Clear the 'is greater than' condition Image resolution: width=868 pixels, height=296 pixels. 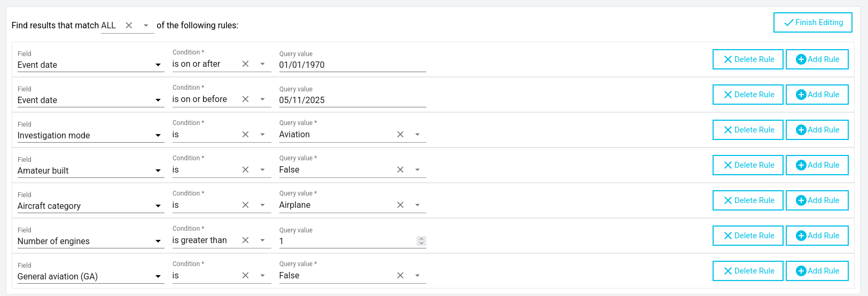pos(245,240)
